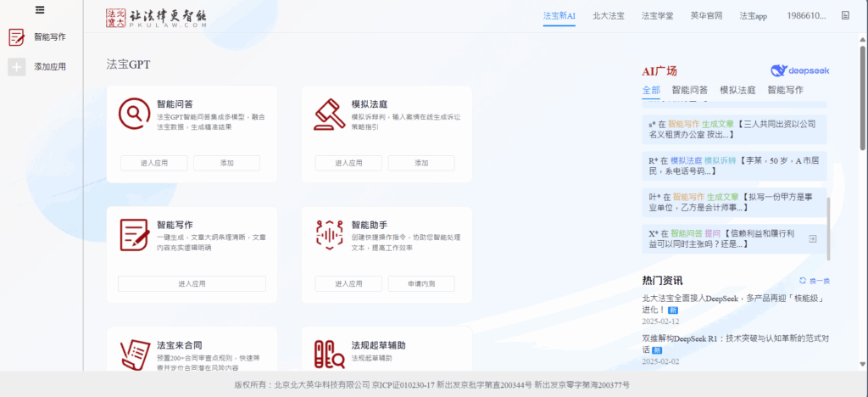
Task: Click the 智能问答 magnifier card icon
Action: click(134, 113)
